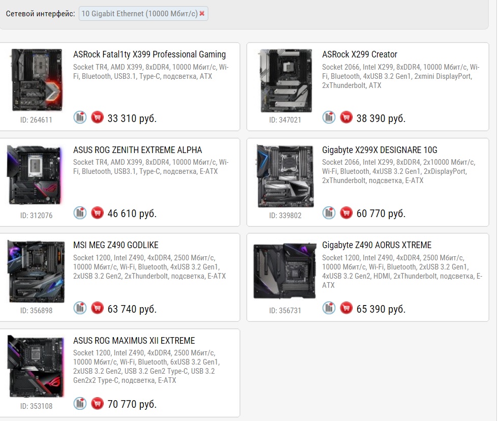Open Gigabyte X299X DESIGNARE 10G title
The height and width of the screenshot is (421, 504).
[x=380, y=150]
